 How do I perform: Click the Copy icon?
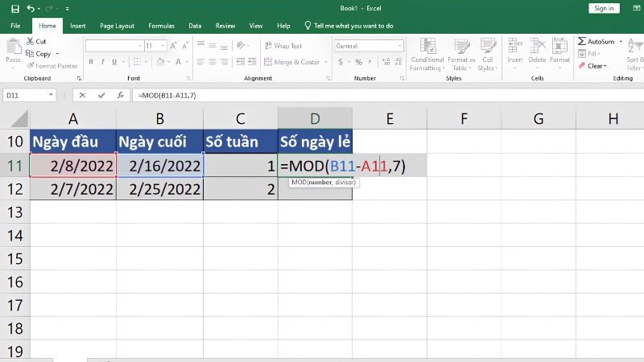click(30, 53)
